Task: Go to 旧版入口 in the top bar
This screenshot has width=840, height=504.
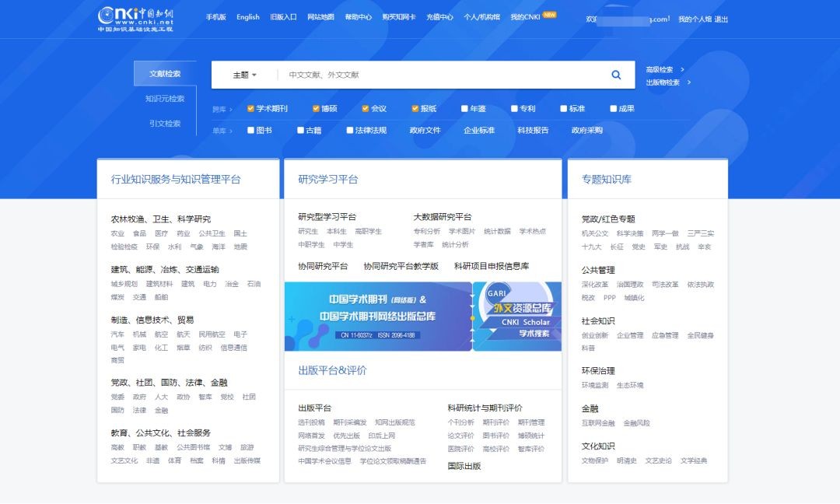Action: tap(283, 17)
